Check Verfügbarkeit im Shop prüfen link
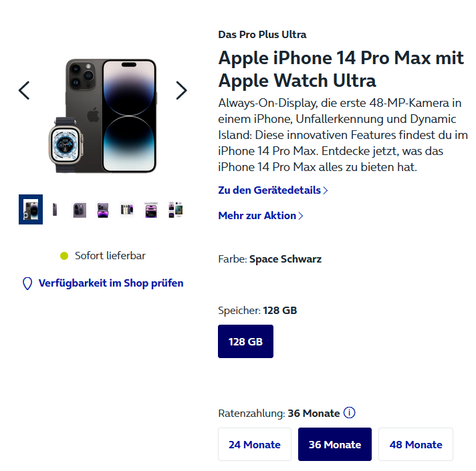The height and width of the screenshot is (471, 476). pyautogui.click(x=111, y=283)
